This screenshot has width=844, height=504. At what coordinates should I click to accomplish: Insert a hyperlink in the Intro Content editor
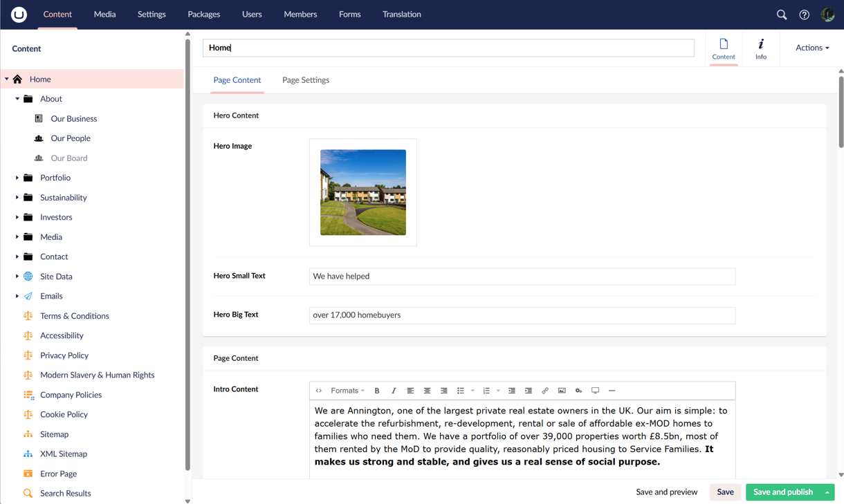[545, 391]
